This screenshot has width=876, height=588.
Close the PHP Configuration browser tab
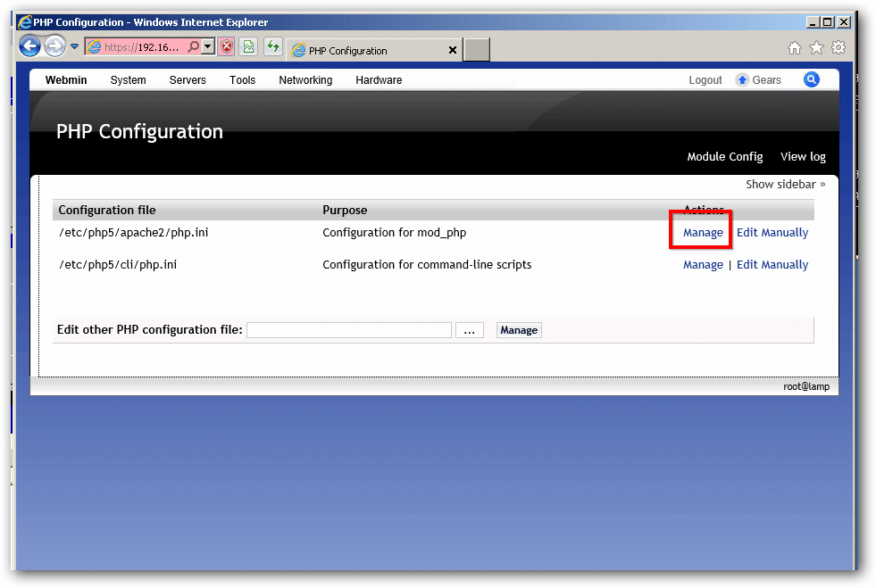453,51
